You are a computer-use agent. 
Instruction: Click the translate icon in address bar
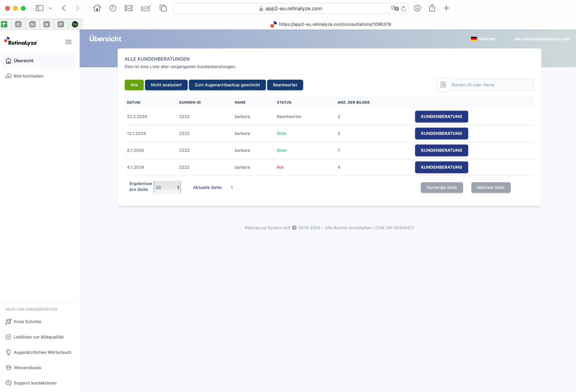394,8
